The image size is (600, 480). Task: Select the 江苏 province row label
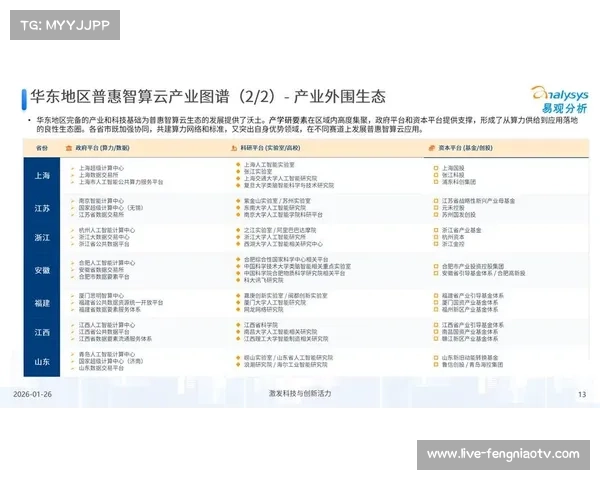[42, 208]
